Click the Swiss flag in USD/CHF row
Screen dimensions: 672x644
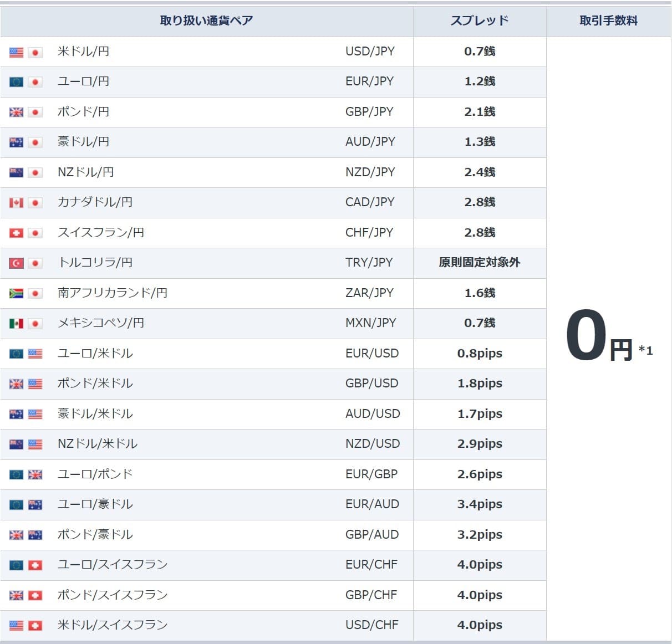[x=35, y=625]
